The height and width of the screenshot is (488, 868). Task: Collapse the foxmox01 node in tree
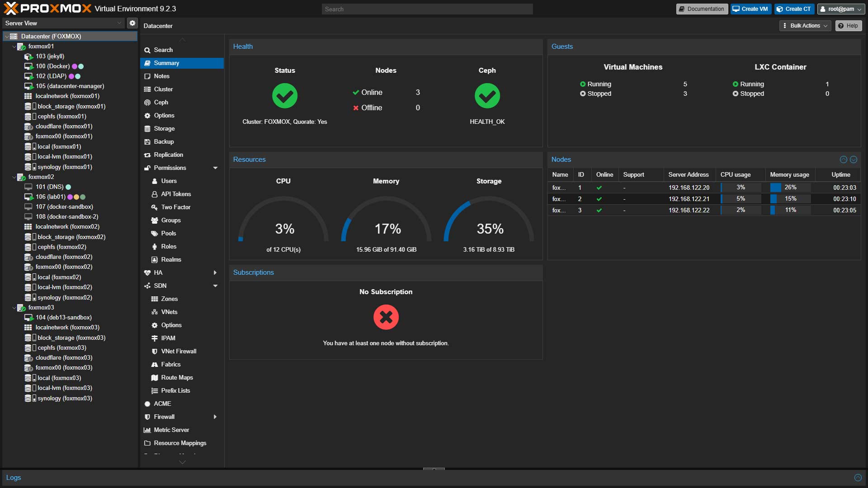coord(14,47)
